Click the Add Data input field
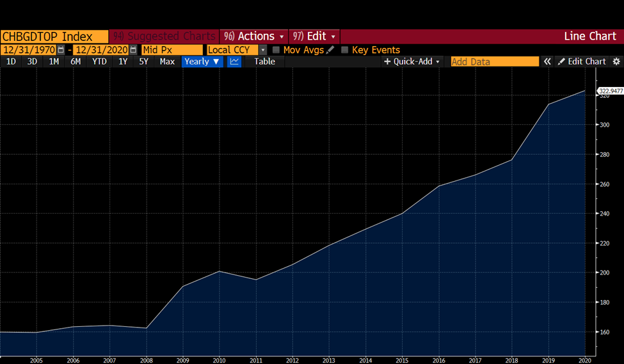 coord(495,61)
